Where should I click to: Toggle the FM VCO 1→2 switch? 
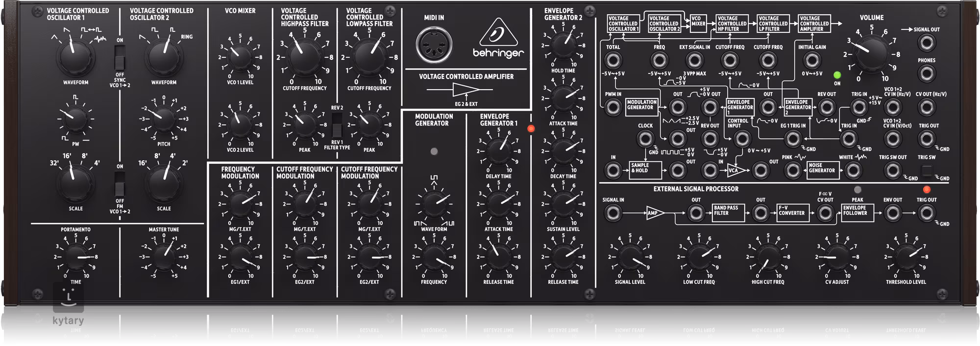point(120,184)
